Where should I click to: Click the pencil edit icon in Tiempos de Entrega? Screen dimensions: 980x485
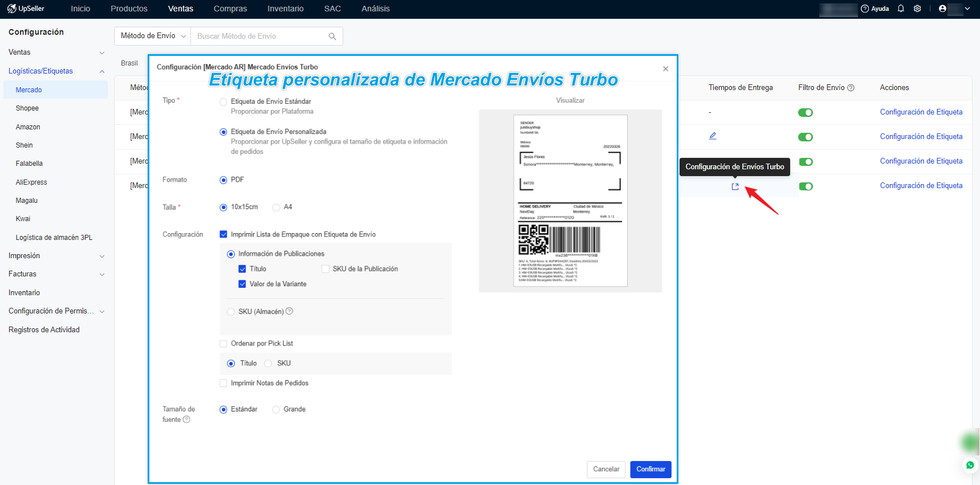(x=713, y=136)
